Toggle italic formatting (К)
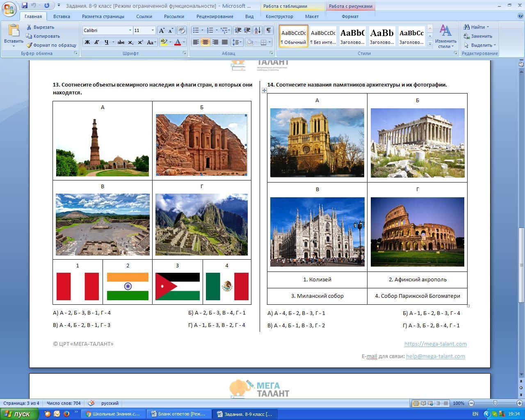 [97, 42]
